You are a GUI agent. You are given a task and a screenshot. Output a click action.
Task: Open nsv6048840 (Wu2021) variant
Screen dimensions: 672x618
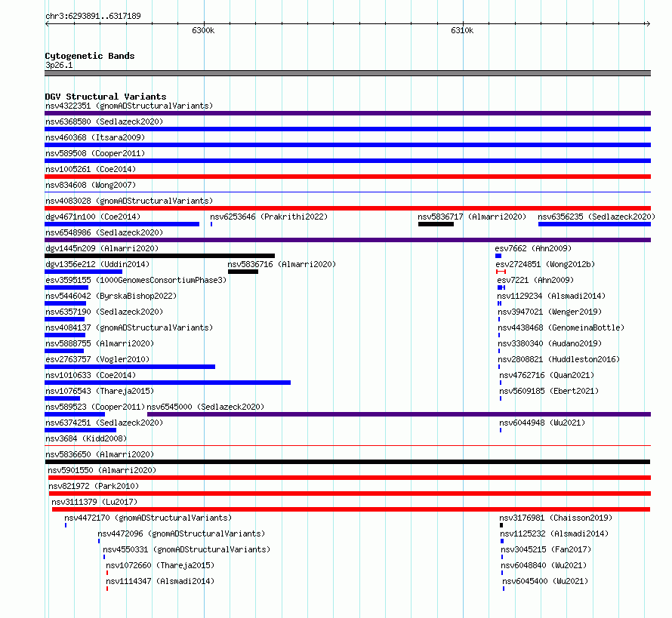(x=544, y=565)
